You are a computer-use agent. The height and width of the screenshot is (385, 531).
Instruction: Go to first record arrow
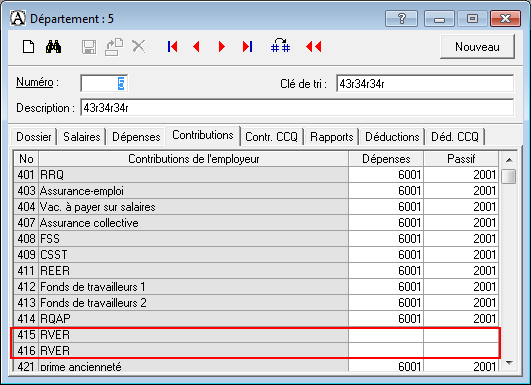[172, 46]
